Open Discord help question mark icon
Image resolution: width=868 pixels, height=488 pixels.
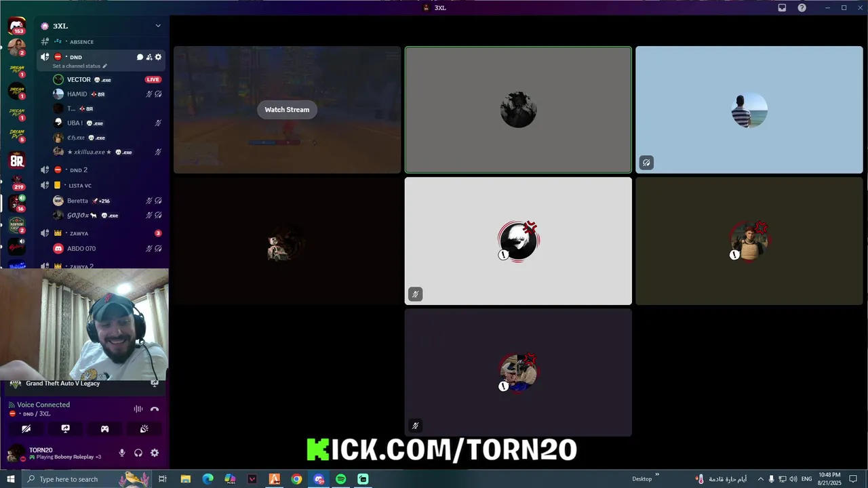click(802, 7)
